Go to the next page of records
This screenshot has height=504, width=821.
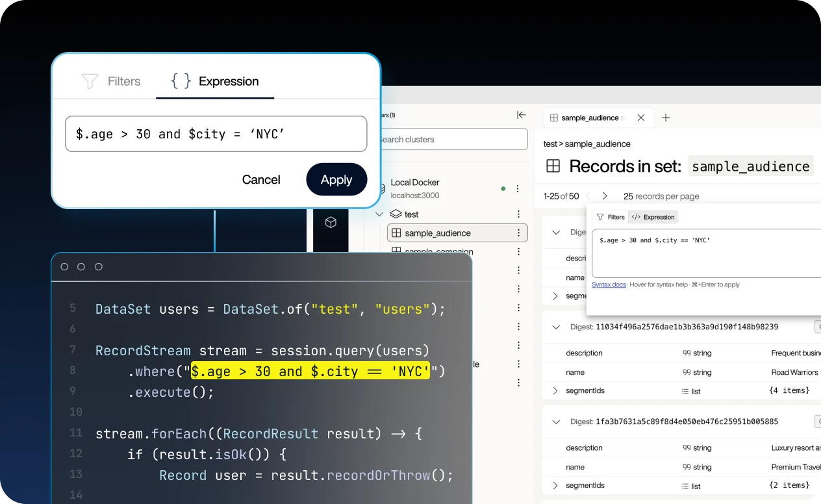tap(604, 195)
